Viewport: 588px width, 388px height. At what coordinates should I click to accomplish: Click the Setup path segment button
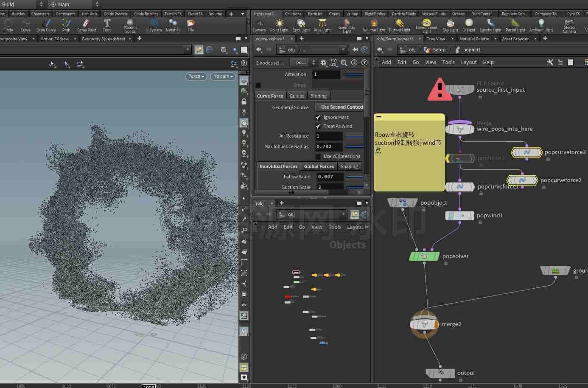(x=435, y=50)
